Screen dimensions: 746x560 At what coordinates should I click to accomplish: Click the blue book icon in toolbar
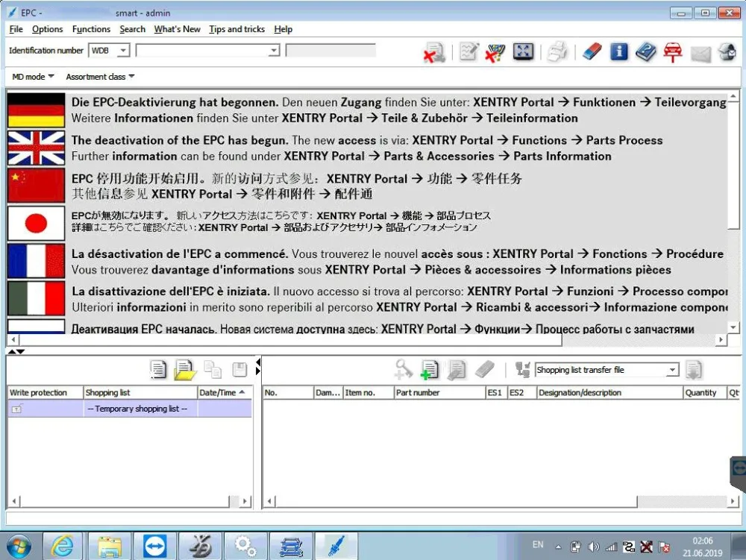tap(645, 51)
